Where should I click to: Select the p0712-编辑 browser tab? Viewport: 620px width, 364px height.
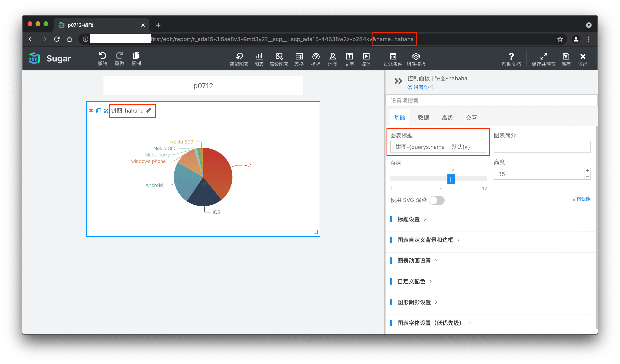tap(101, 25)
